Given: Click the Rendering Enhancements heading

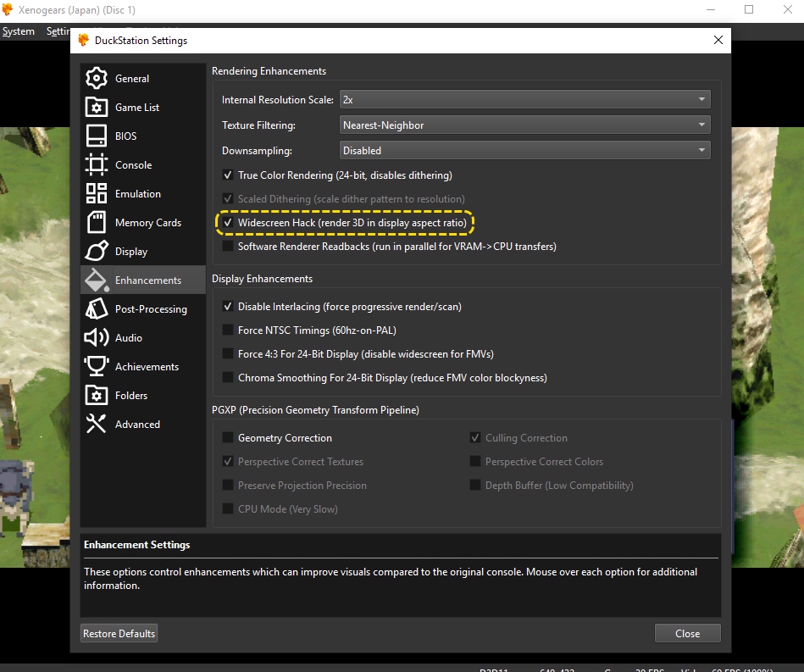Looking at the screenshot, I should 269,71.
